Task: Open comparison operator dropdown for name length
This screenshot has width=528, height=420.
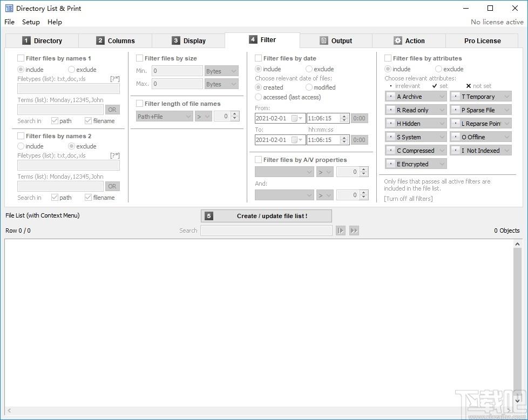Action: [x=204, y=117]
